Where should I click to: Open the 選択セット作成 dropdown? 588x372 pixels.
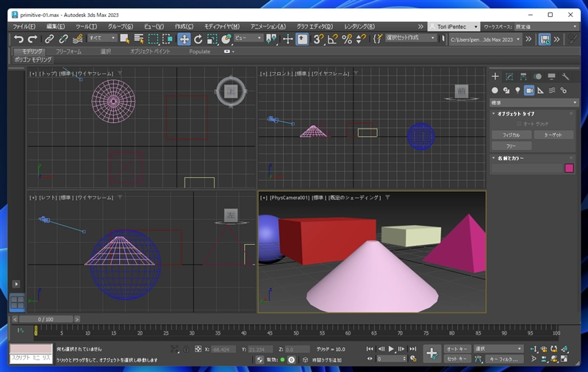point(412,37)
